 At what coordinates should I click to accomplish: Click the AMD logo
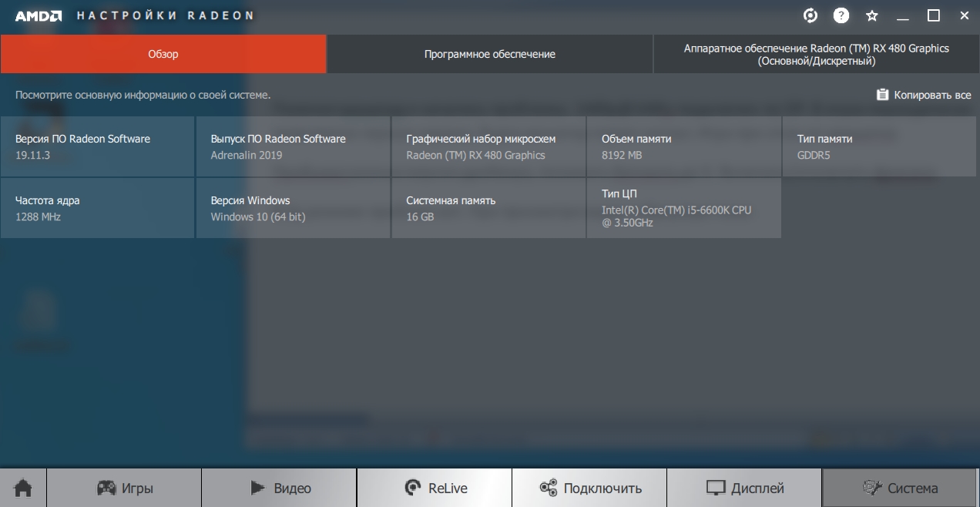tap(39, 15)
